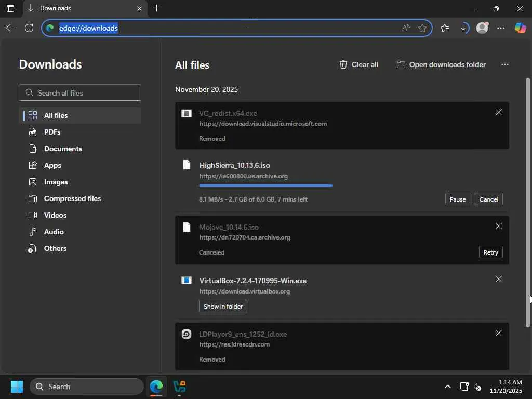Retry the Mojave_10.14.6.iso download

(490, 252)
